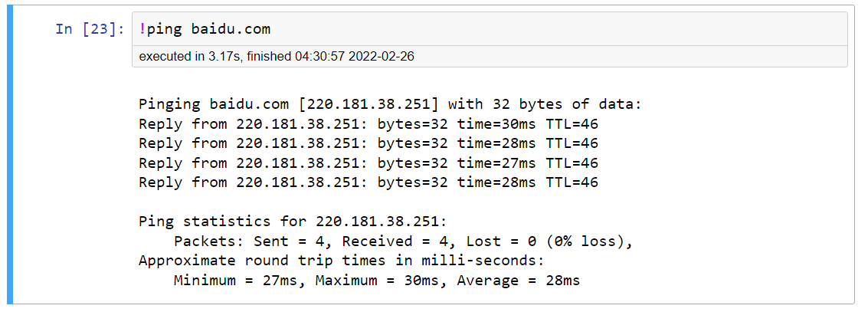This screenshot has height=312, width=868.
Task: Click the "Ping statistics for" heading line
Action: (292, 222)
